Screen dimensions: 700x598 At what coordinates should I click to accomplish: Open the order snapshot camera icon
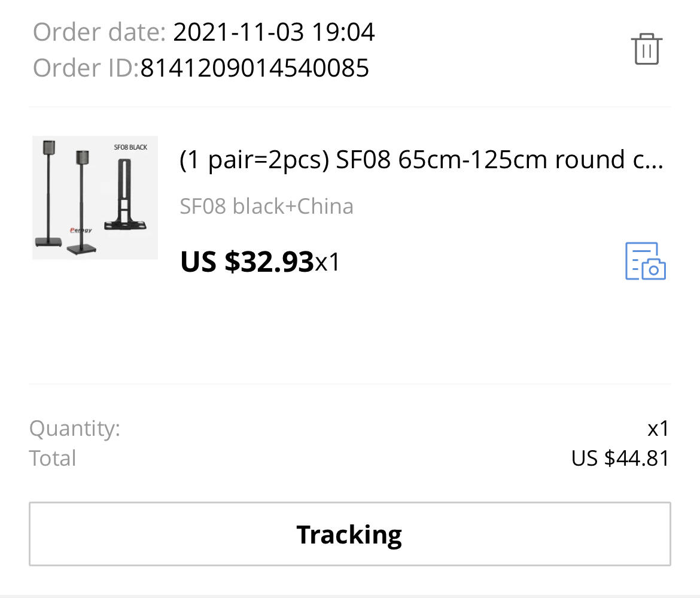645,261
